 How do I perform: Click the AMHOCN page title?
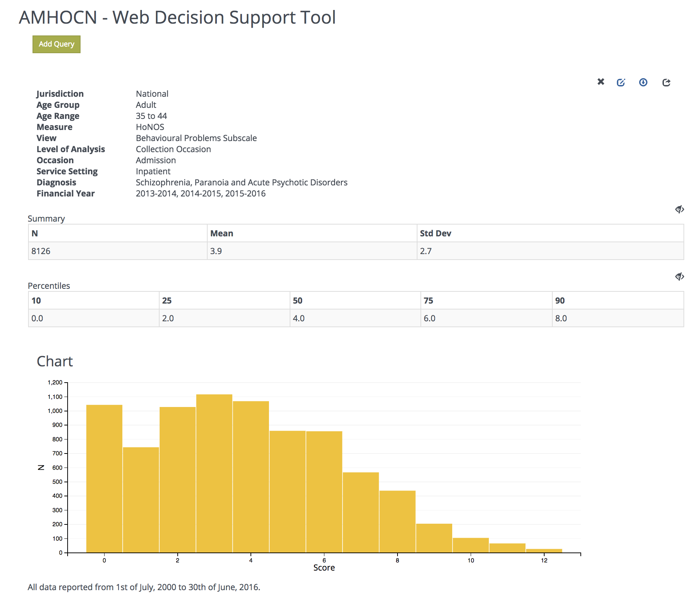[177, 17]
